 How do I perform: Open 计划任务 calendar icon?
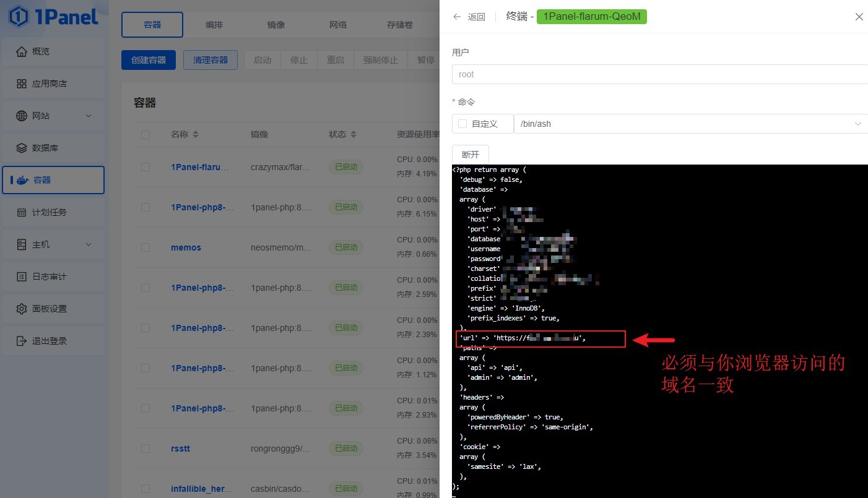(22, 212)
